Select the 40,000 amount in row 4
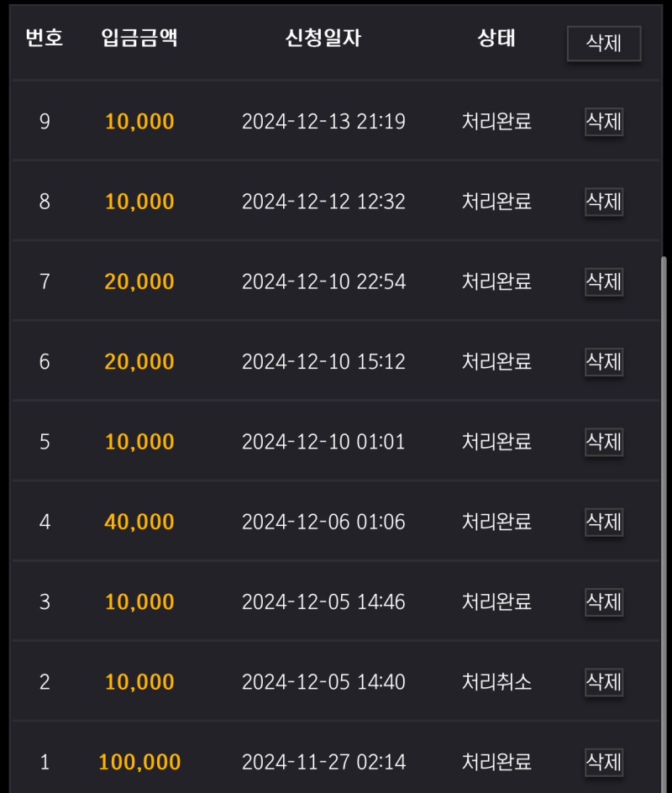The height and width of the screenshot is (793, 672). [x=139, y=522]
